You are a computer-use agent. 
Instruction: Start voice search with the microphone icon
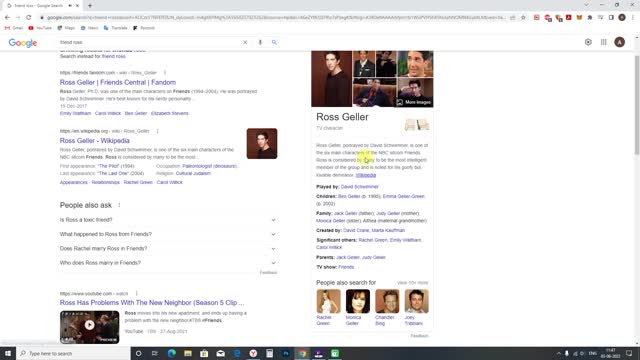260,42
